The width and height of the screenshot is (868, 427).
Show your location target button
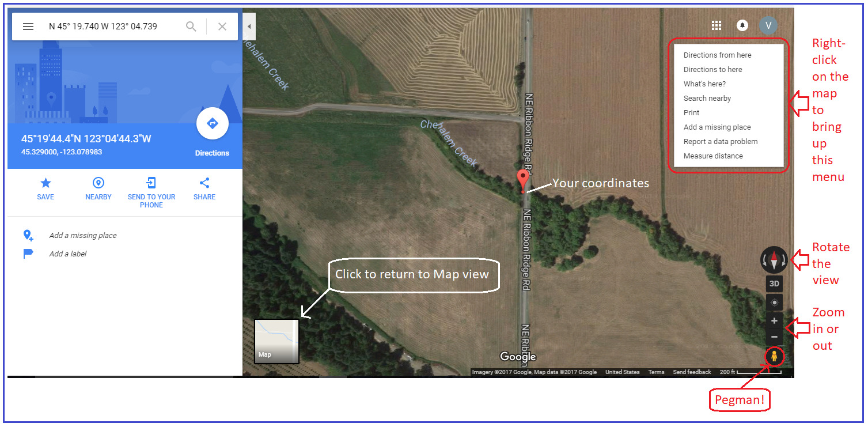tap(775, 303)
